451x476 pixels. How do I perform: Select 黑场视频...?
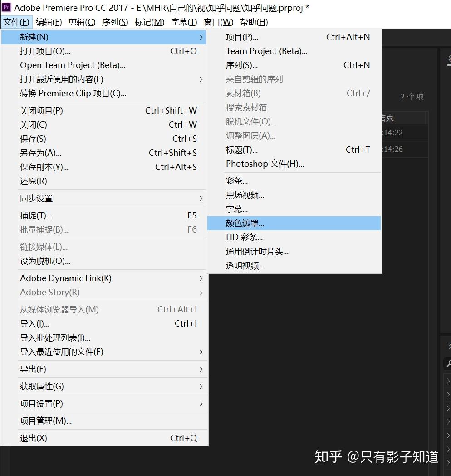(294, 195)
